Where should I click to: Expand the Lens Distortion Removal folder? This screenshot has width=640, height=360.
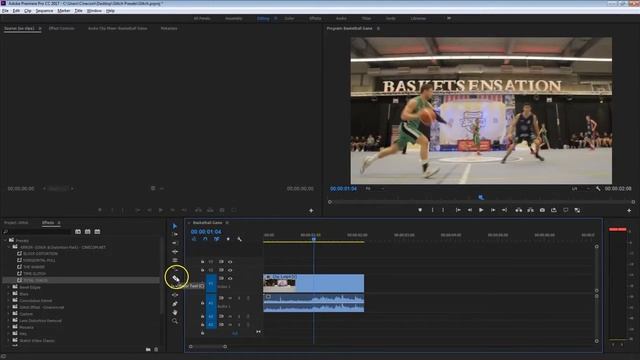[9, 320]
